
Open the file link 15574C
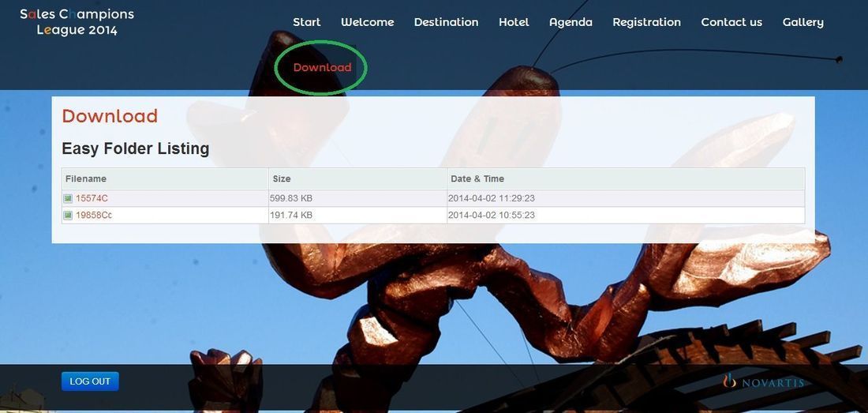click(x=92, y=198)
